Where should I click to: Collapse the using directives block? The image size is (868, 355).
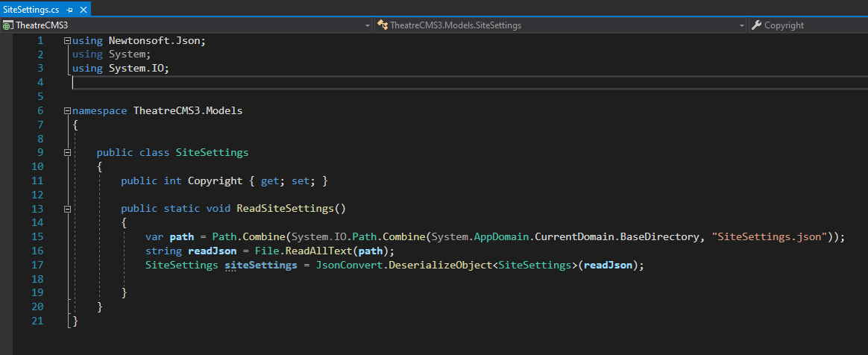point(68,40)
